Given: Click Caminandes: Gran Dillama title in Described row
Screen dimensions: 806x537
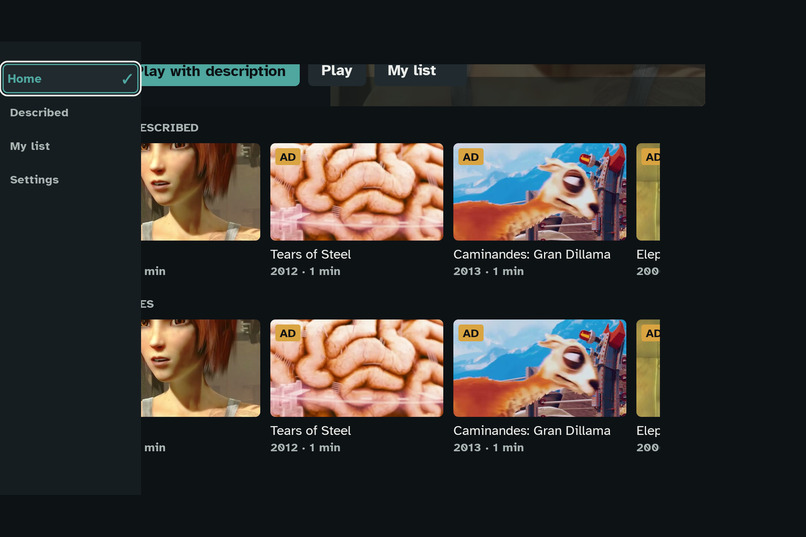Looking at the screenshot, I should (x=532, y=254).
